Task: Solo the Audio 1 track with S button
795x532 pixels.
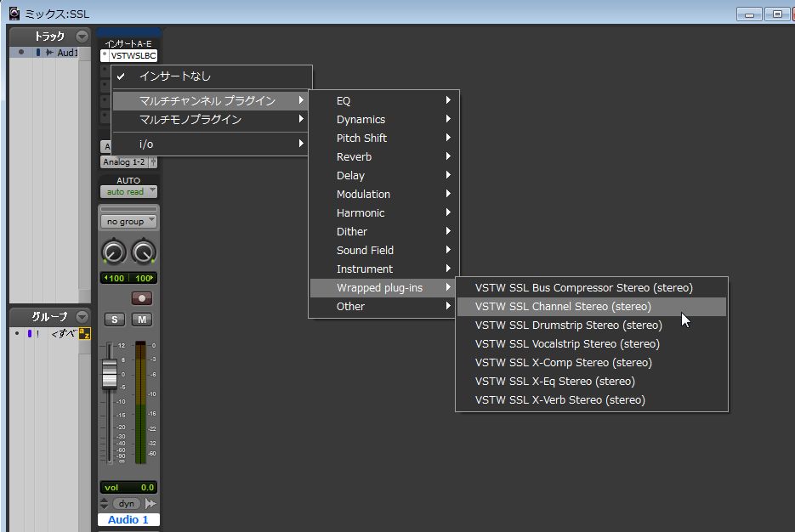Action: coord(115,320)
